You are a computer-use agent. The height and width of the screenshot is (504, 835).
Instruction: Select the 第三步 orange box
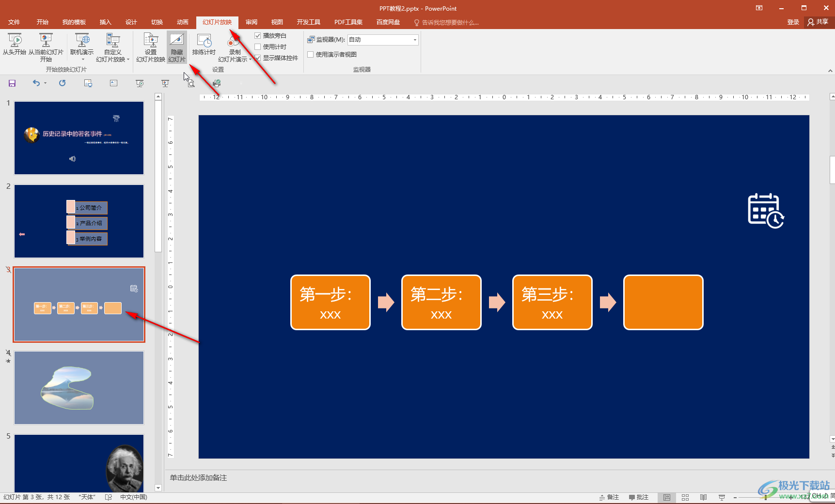[x=552, y=303]
